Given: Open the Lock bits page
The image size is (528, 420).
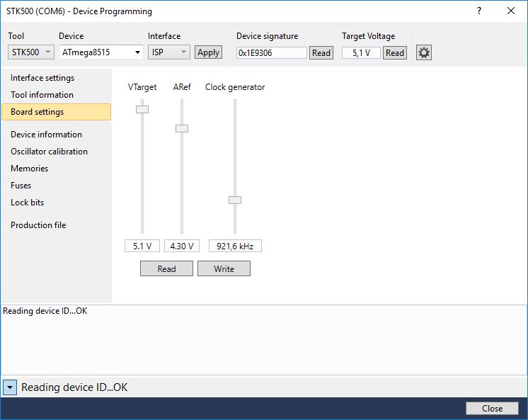Looking at the screenshot, I should click(56, 203).
